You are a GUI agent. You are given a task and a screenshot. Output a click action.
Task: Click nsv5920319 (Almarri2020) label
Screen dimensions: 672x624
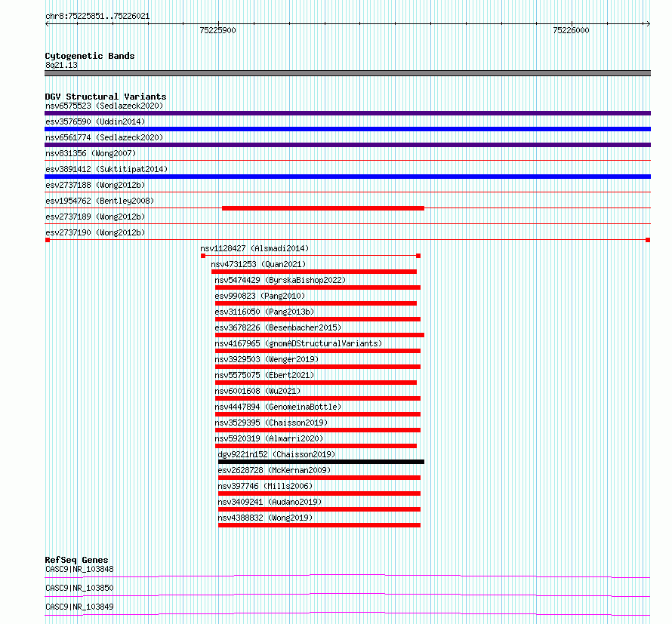(x=269, y=438)
